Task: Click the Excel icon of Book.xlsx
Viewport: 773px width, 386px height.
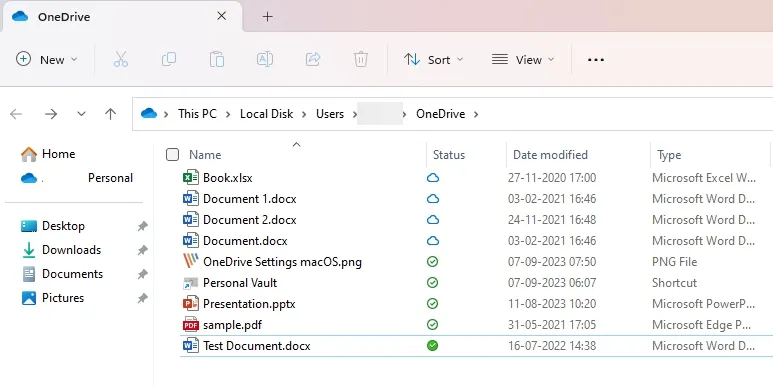Action: click(191, 177)
